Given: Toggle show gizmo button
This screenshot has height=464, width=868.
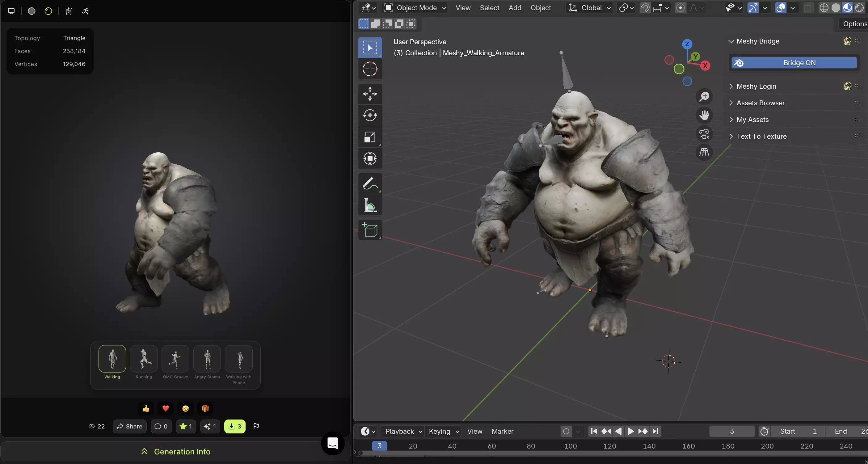Looking at the screenshot, I should [x=752, y=8].
